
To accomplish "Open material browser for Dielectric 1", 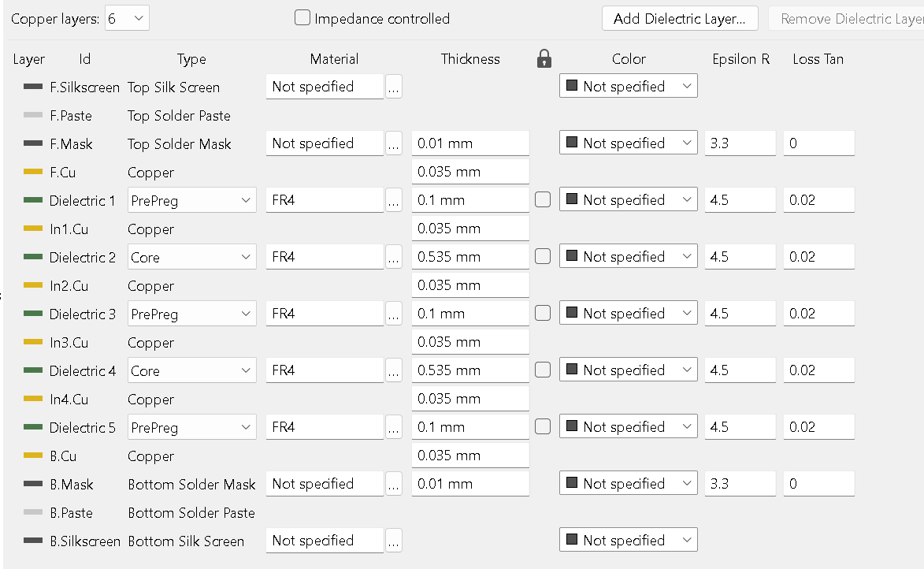I will click(394, 200).
